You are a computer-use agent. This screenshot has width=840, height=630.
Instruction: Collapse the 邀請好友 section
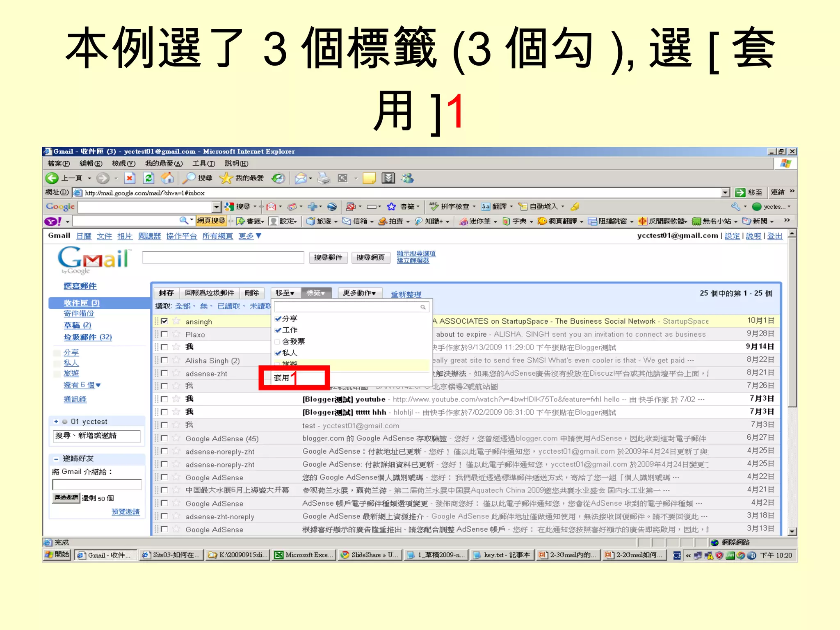tap(56, 459)
